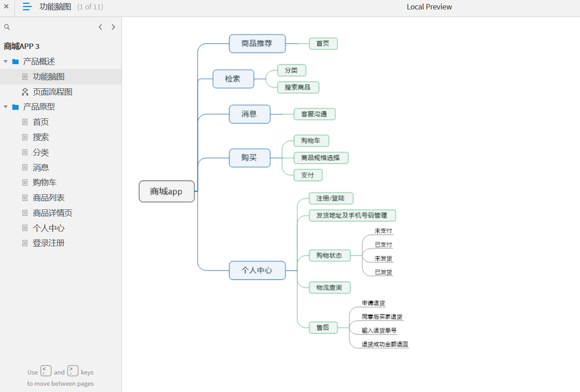Click the 购物车 mind map leaf node
This screenshot has width=580, height=392.
[x=312, y=141]
